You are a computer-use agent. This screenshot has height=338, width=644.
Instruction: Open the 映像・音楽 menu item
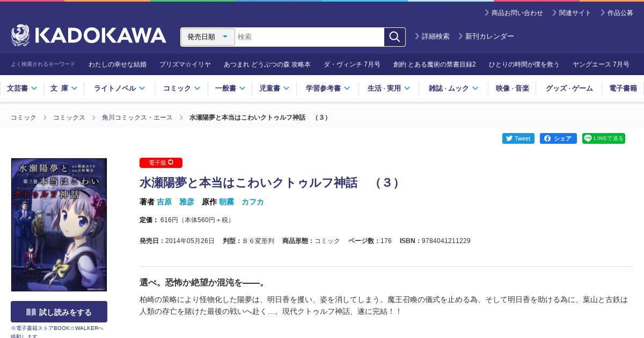click(512, 89)
